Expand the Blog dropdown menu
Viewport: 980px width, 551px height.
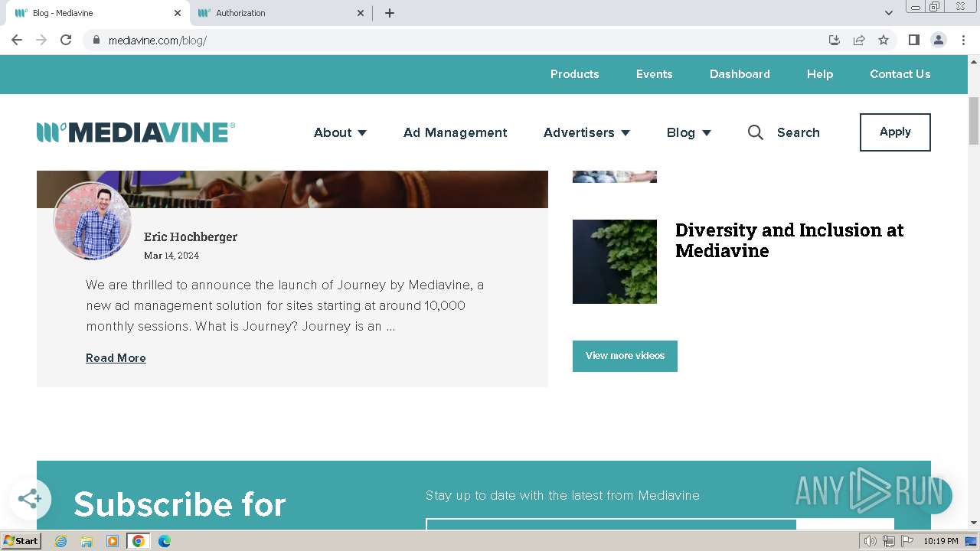[688, 132]
